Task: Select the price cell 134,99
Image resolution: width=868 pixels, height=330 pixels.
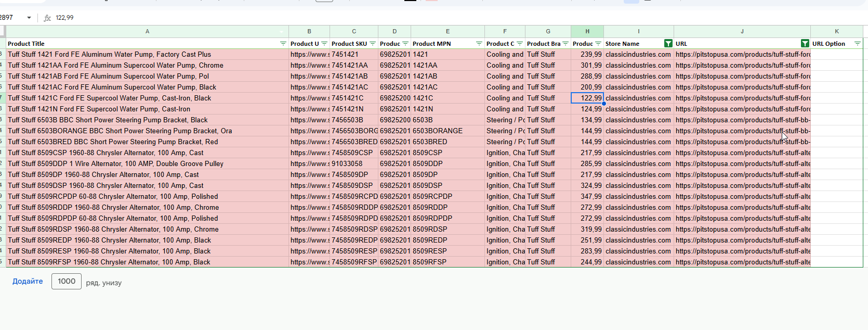Action: [587, 120]
